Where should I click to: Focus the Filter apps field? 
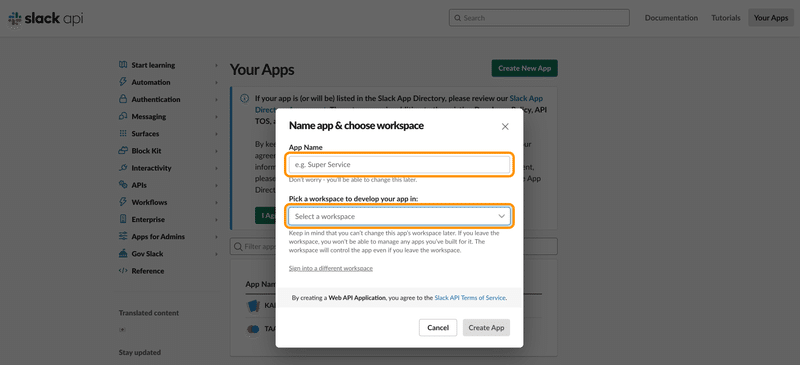[393, 247]
